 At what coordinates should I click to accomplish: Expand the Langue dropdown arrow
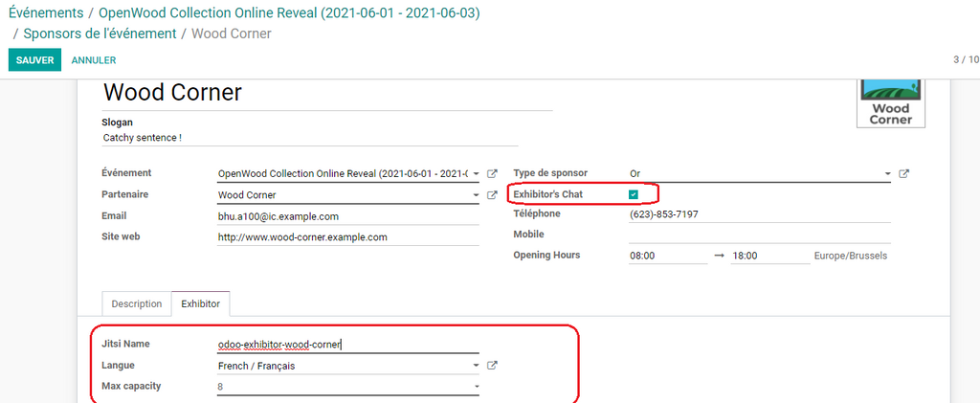(x=476, y=366)
